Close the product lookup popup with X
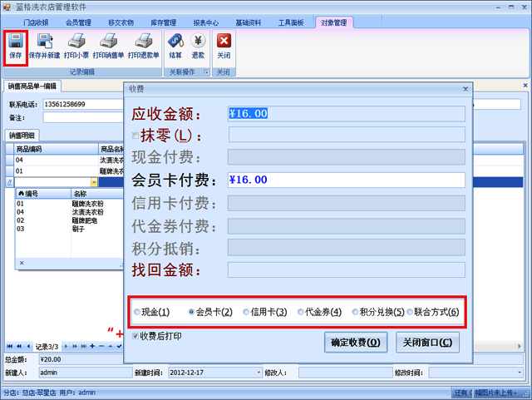This screenshot has height=400, width=532. tap(22, 263)
